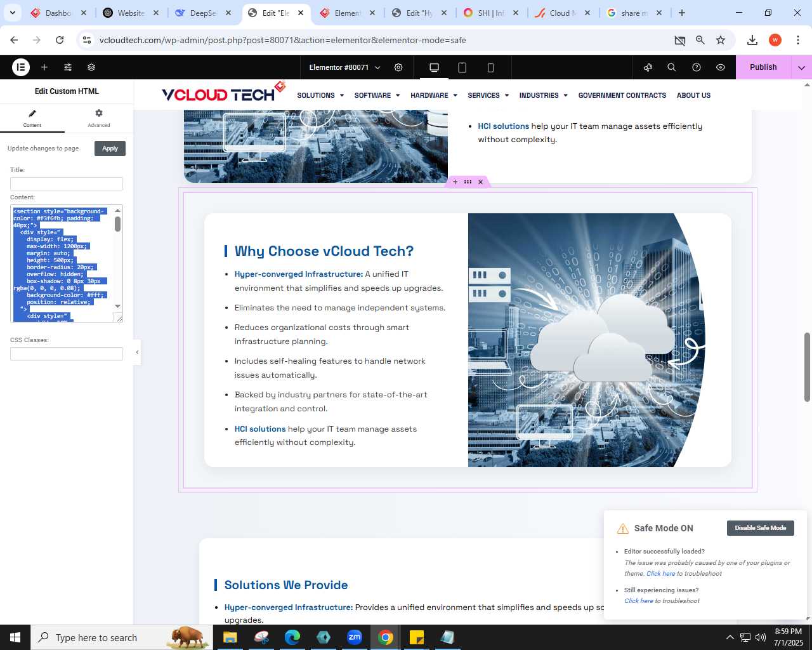Screen dimensions: 812x650
Task: Click the Publish button
Action: [763, 67]
